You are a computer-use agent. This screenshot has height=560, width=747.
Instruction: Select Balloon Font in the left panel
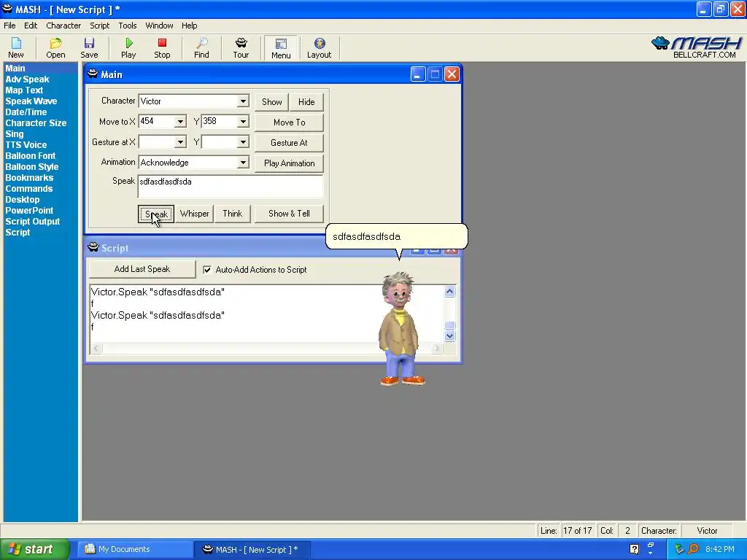[30, 156]
